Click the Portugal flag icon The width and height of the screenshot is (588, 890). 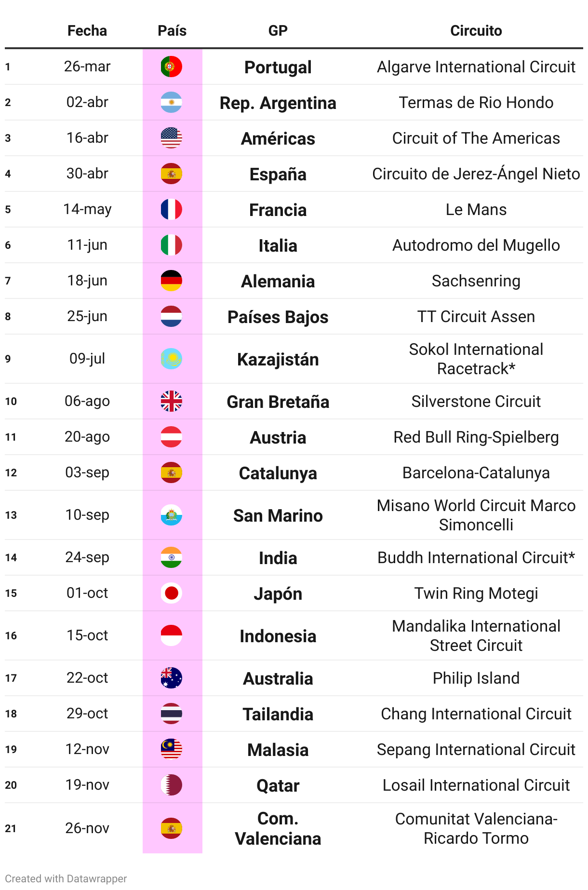tap(171, 67)
